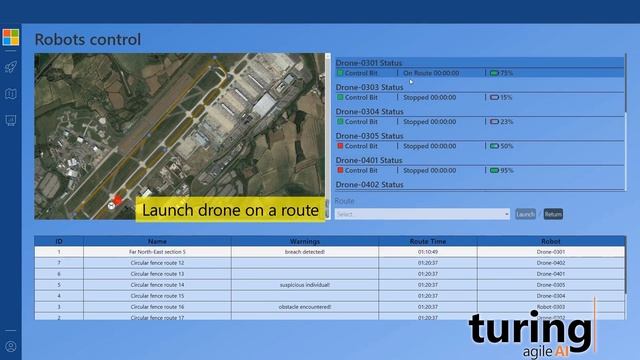
Task: Select Drone-0305 Status heading
Action: point(369,136)
